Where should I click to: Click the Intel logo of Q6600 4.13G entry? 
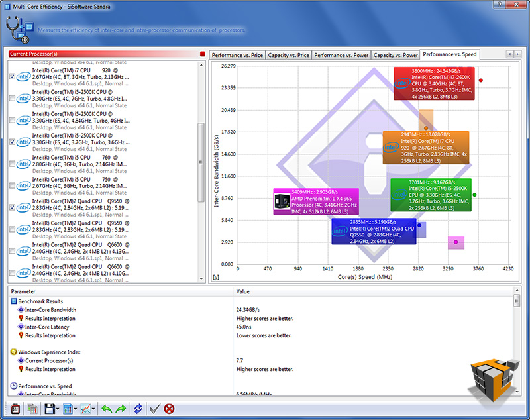click(x=24, y=251)
